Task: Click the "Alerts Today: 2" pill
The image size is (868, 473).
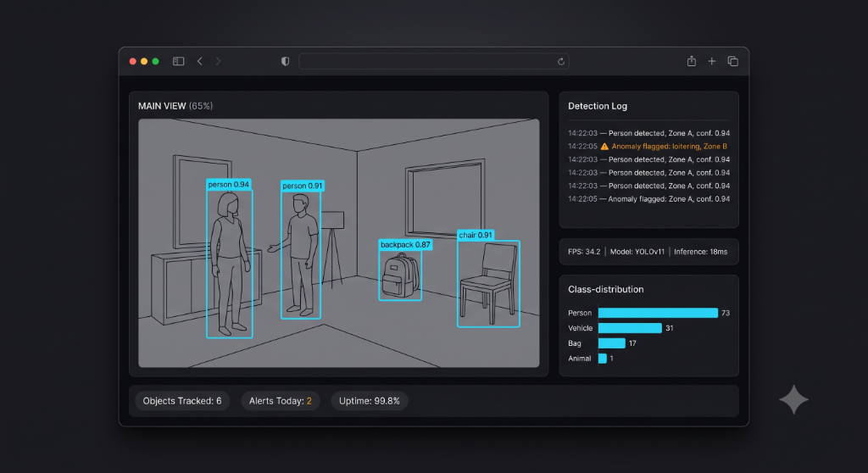Action: tap(280, 401)
